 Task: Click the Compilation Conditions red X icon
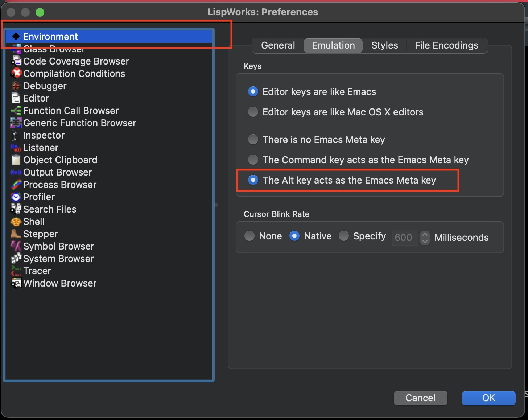(x=16, y=73)
